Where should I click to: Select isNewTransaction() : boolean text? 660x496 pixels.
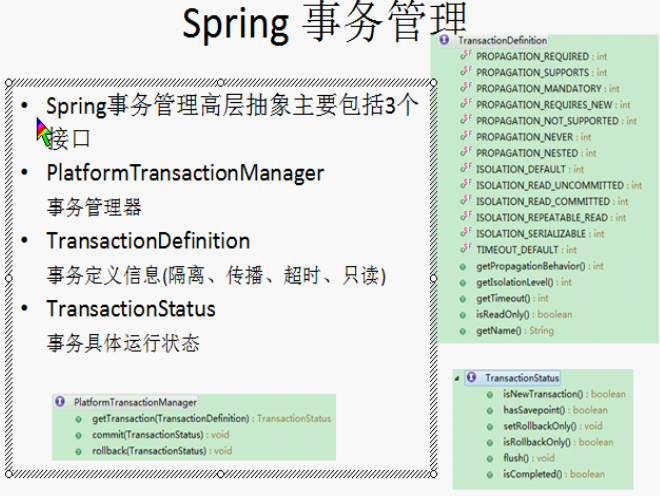[564, 394]
